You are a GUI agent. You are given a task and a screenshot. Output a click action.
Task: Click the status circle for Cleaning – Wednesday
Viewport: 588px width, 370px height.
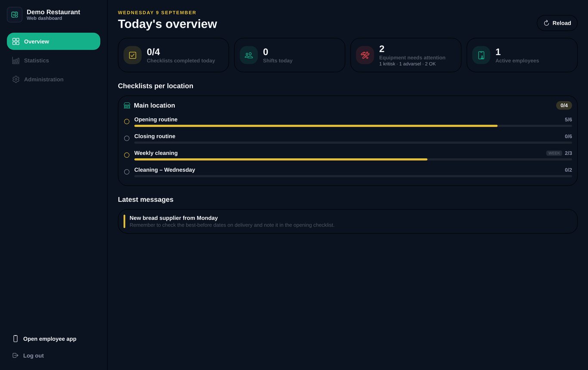[x=127, y=172]
